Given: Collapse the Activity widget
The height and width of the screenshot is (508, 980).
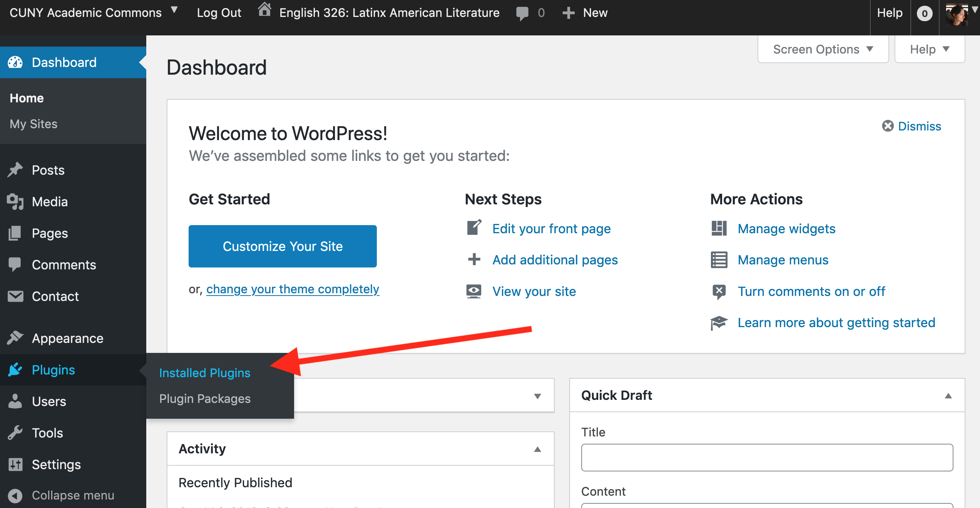Looking at the screenshot, I should click(537, 449).
